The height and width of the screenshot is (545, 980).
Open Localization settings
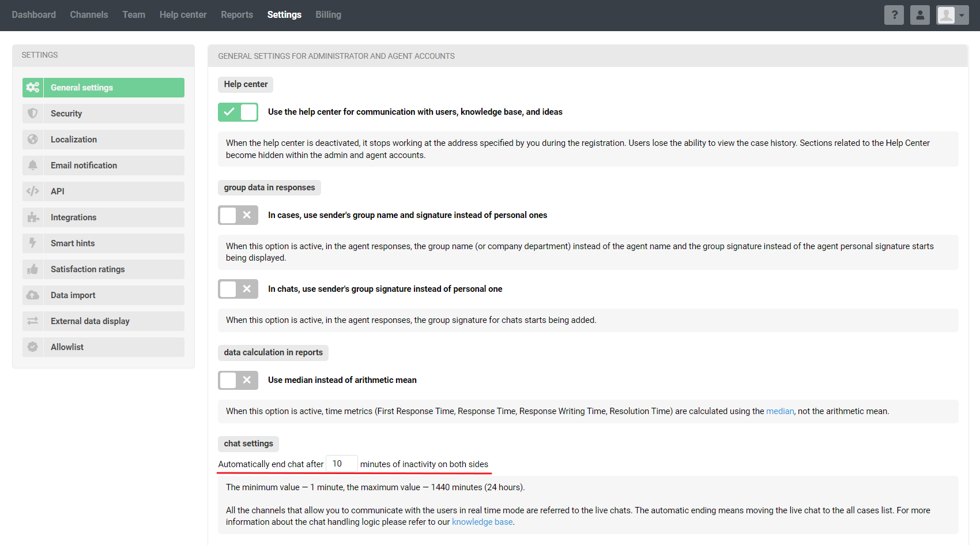[103, 140]
